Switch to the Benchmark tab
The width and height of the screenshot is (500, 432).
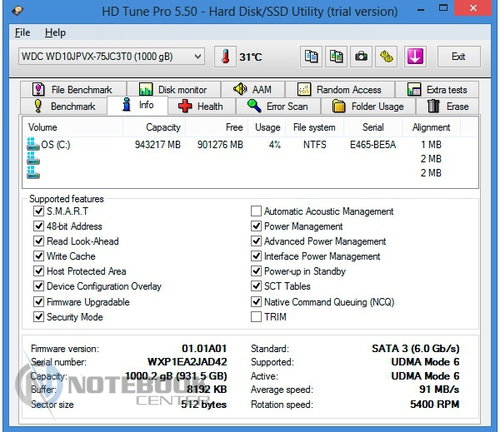pos(64,106)
